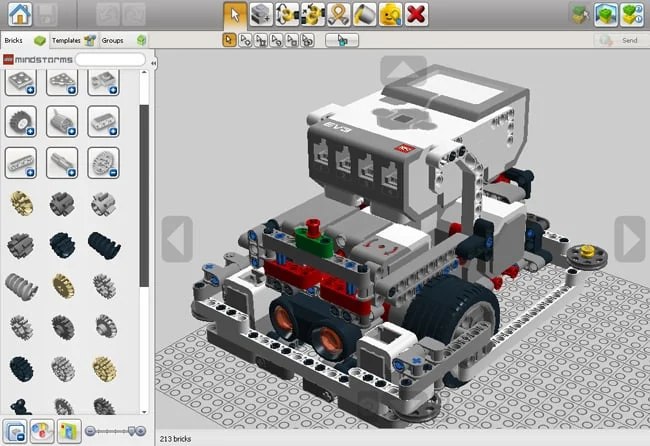Image resolution: width=650 pixels, height=446 pixels.
Task: Switch to Build mode
Action: pos(580,15)
